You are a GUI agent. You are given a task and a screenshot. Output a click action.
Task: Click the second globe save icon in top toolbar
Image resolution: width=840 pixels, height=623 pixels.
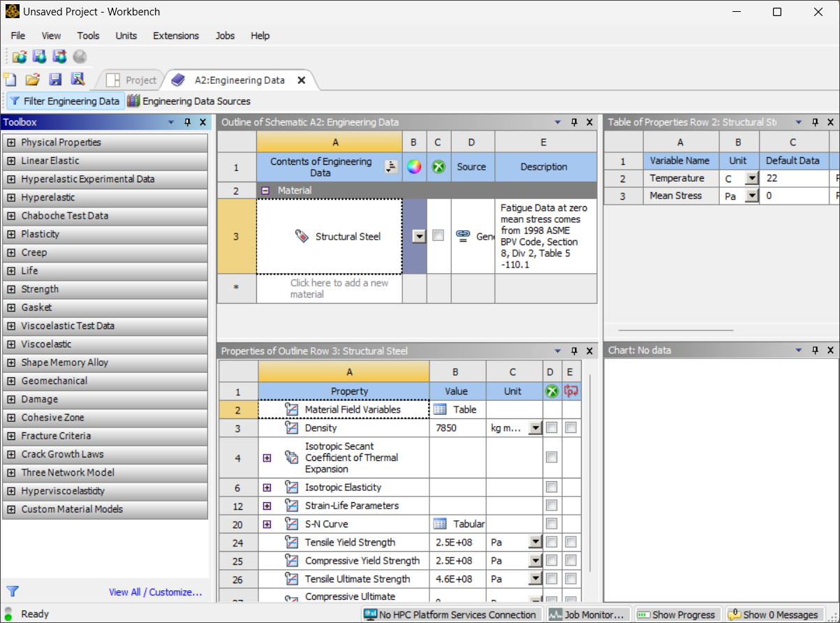pos(40,57)
